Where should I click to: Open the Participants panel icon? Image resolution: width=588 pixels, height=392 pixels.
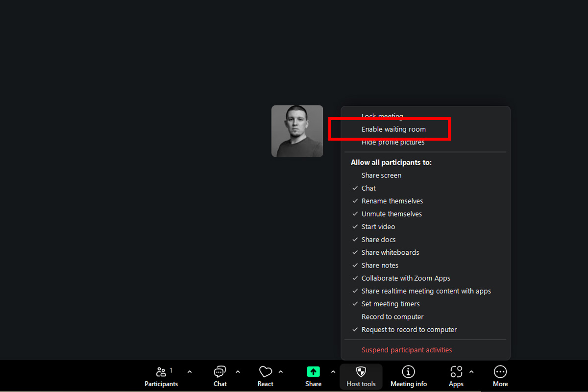tap(161, 372)
